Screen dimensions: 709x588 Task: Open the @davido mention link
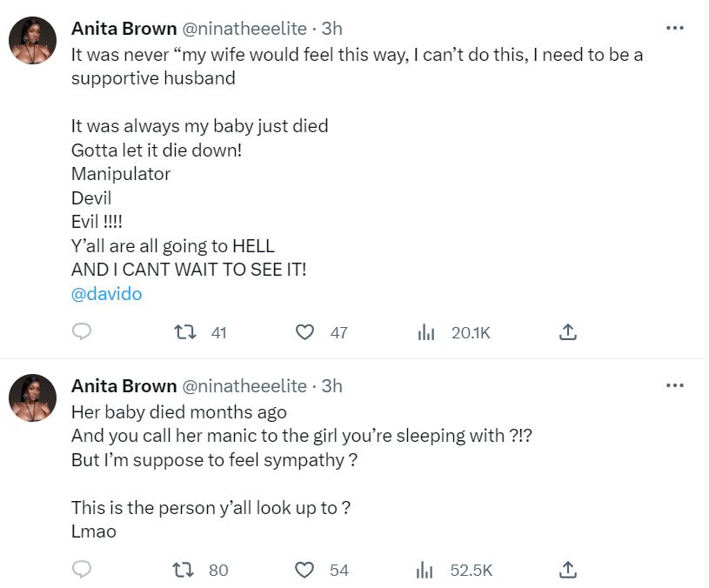tap(106, 294)
